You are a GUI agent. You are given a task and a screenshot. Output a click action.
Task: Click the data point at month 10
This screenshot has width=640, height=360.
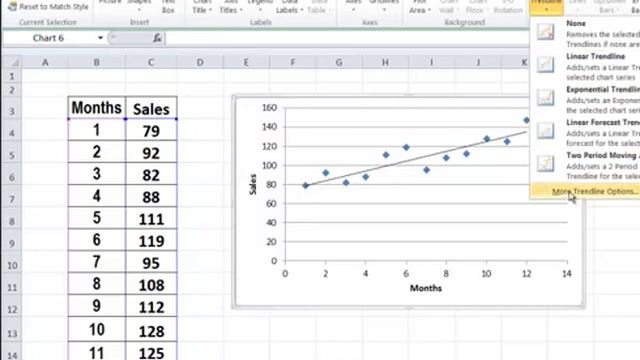tap(487, 139)
